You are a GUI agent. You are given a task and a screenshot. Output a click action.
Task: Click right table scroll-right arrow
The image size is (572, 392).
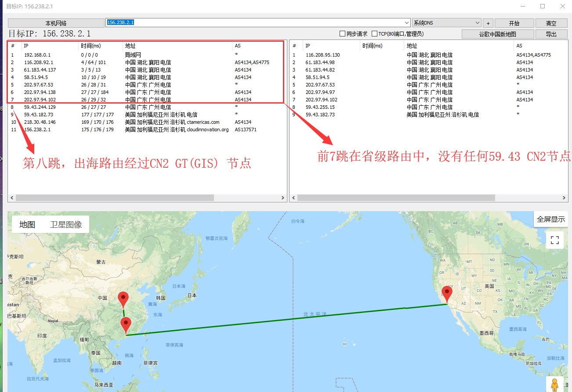pyautogui.click(x=565, y=198)
